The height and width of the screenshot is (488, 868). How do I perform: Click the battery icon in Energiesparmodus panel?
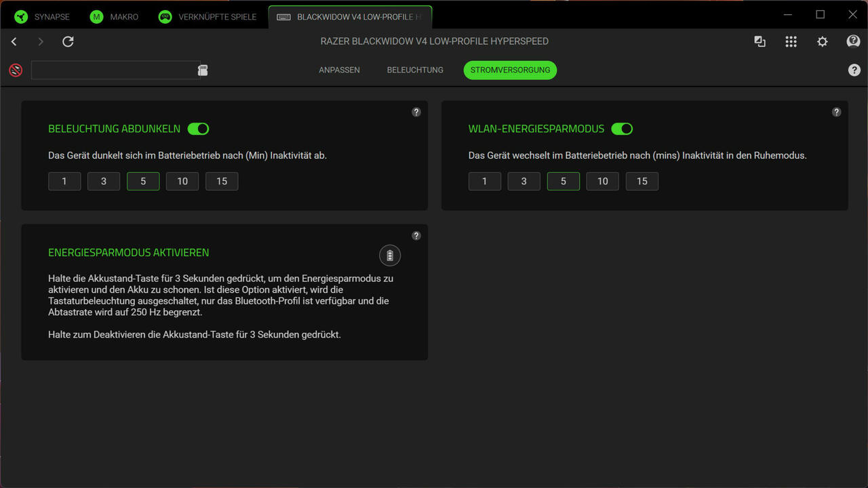point(389,256)
